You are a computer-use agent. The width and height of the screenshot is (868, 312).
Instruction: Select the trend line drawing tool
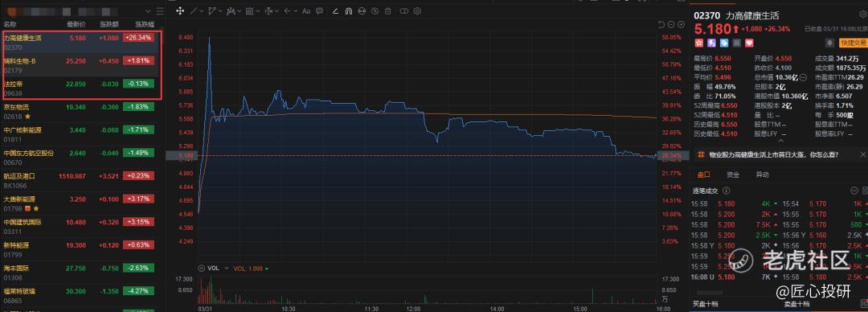[193, 10]
